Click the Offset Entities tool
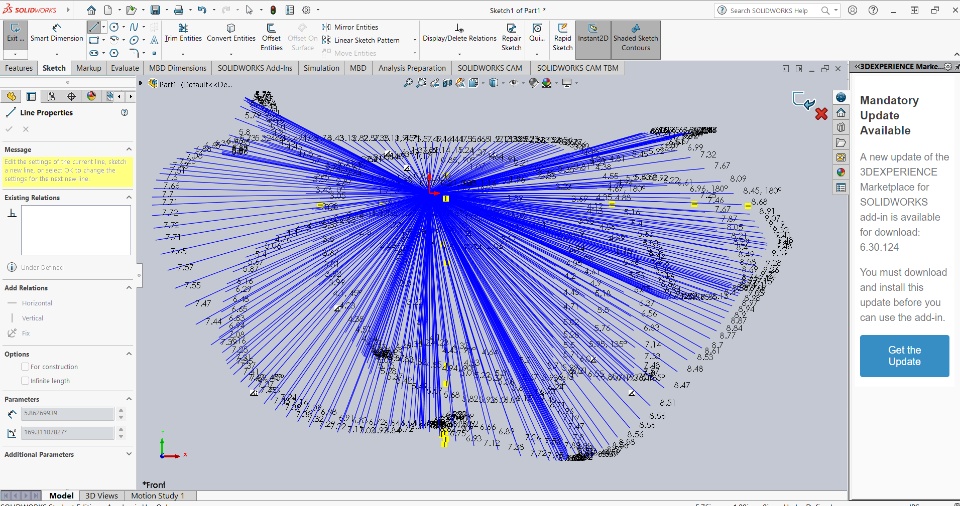The height and width of the screenshot is (506, 960). pyautogui.click(x=271, y=37)
